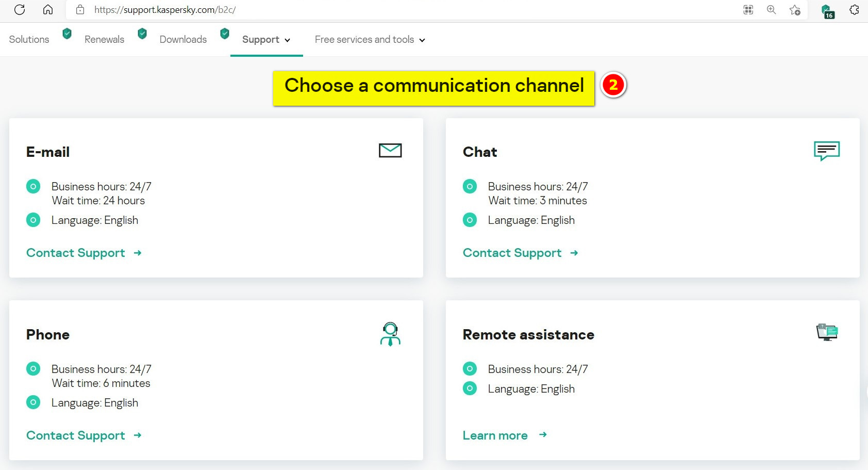The width and height of the screenshot is (868, 470).
Task: Click the E-mail envelope icon
Action: point(390,150)
